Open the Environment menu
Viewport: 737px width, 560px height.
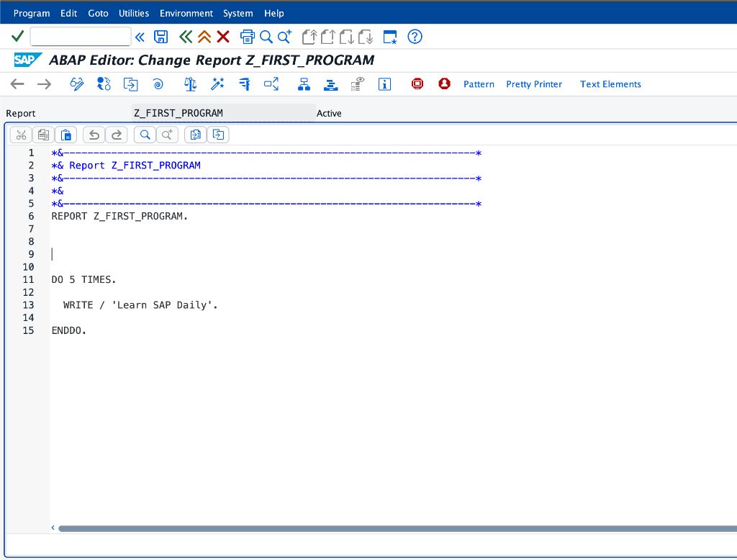click(186, 13)
